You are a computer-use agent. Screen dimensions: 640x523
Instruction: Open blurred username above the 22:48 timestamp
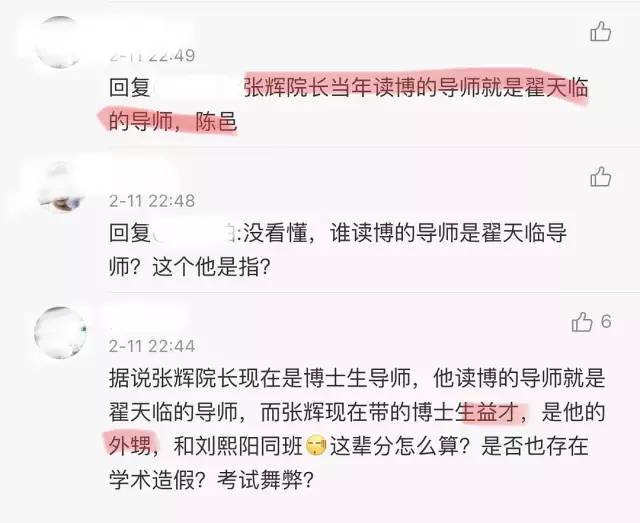coord(141,176)
